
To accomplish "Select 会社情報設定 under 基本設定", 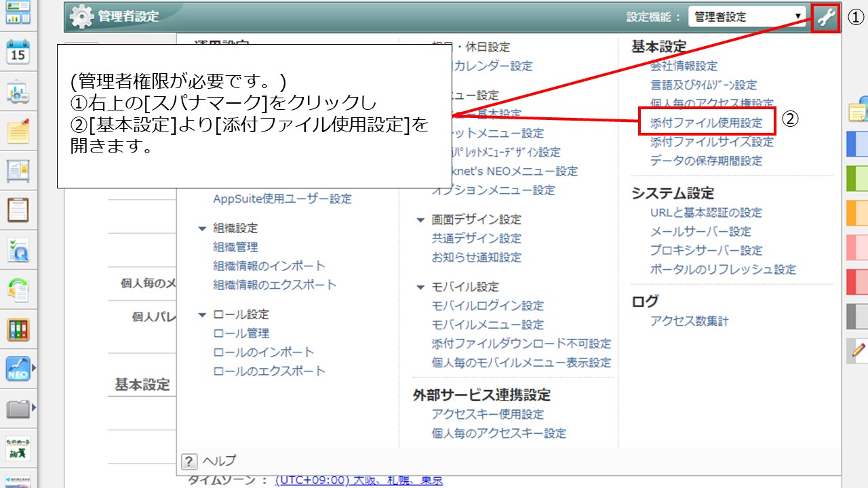I will (684, 66).
